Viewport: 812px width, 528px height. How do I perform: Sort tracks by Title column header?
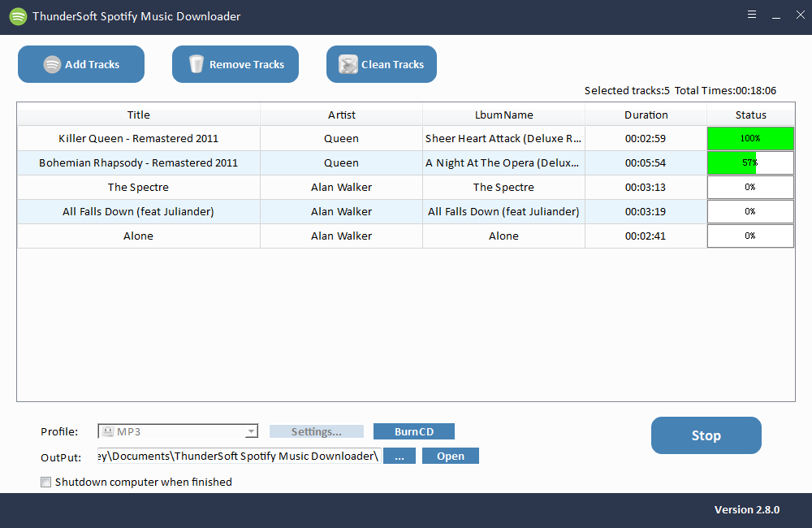click(x=139, y=115)
